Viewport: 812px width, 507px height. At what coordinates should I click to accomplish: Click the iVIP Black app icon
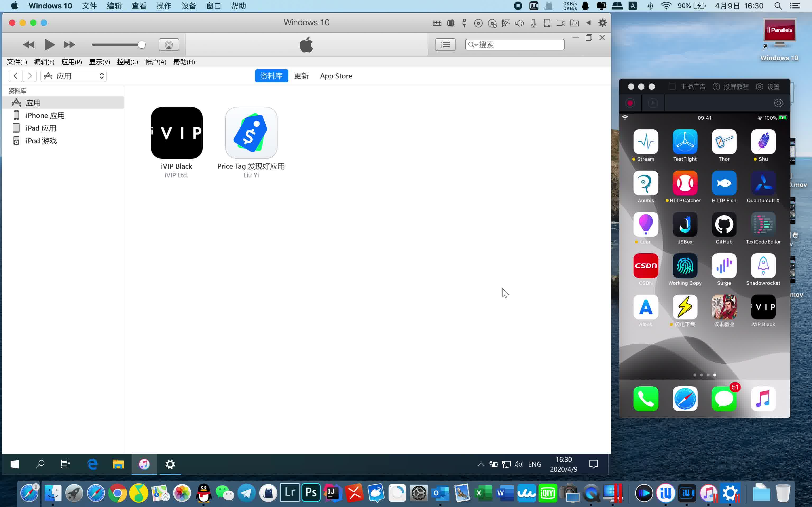pyautogui.click(x=177, y=133)
